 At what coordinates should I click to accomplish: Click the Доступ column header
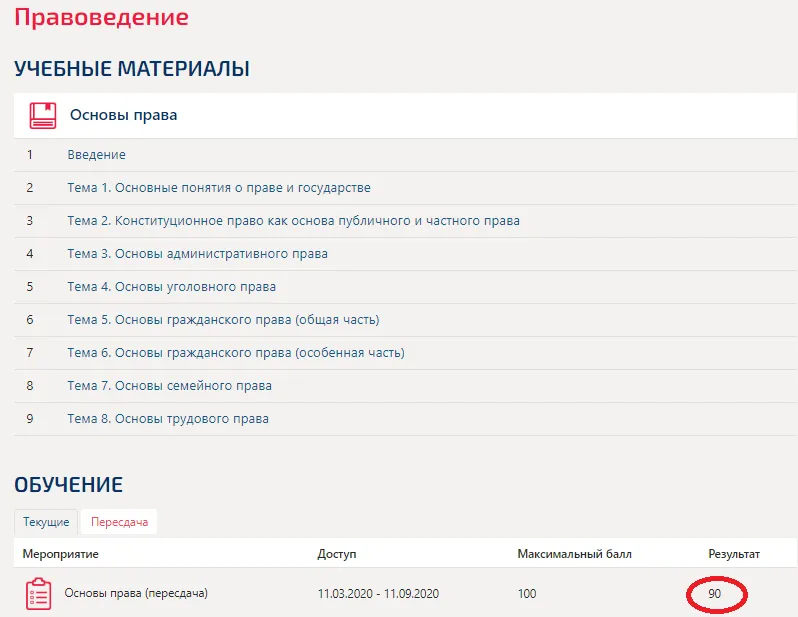tap(336, 554)
